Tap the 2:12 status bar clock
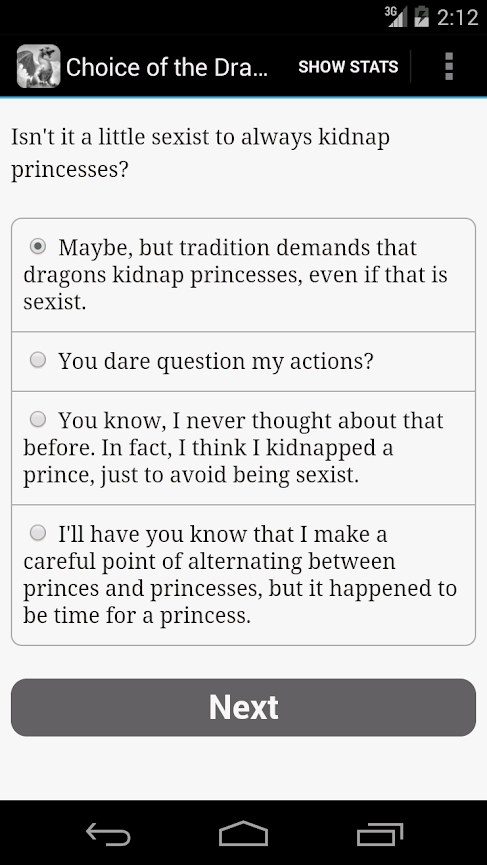 457,17
